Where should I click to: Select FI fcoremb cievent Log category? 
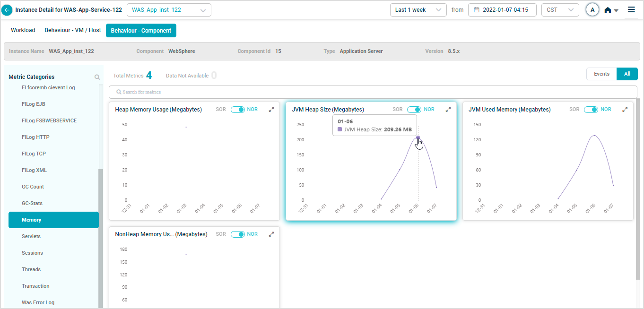[x=48, y=87]
